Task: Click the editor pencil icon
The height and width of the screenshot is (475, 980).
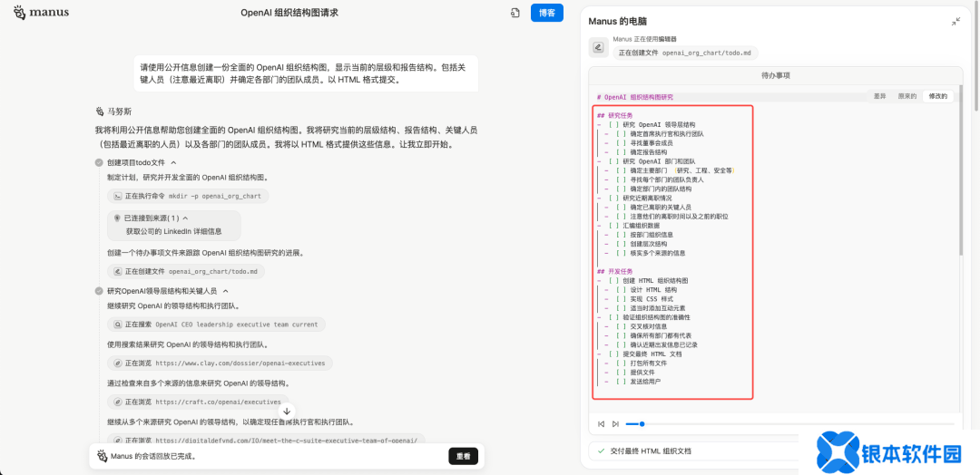Action: point(598,47)
